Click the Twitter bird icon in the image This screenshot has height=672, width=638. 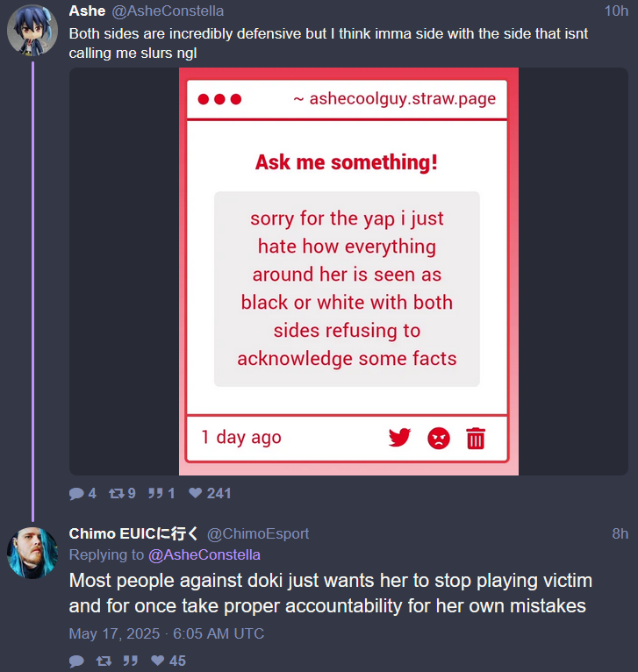click(x=399, y=438)
